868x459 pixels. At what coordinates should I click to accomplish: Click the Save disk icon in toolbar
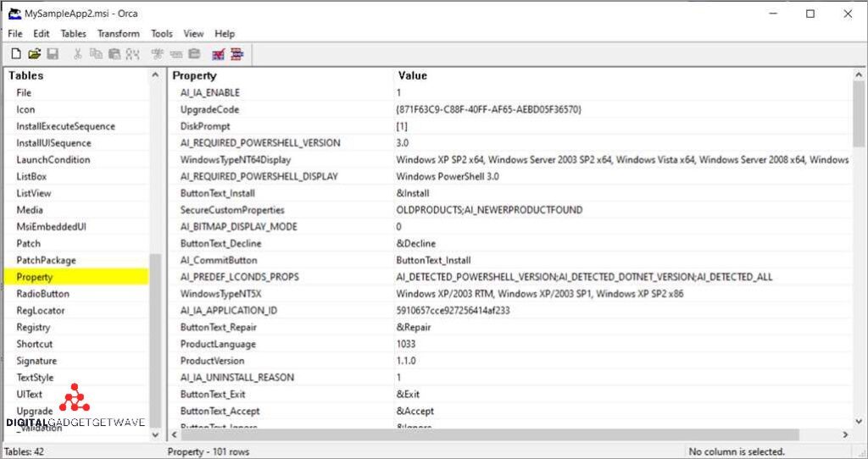click(x=53, y=54)
